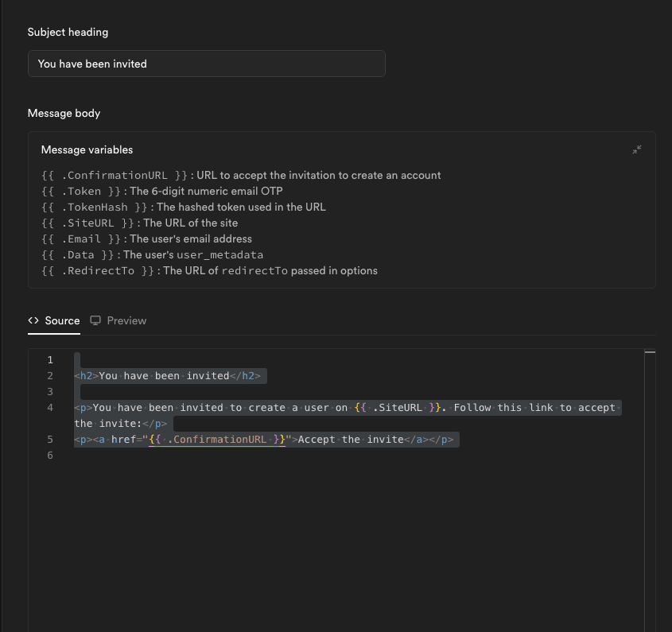Click the Message body label
Viewport: 672px width, 632px height.
(64, 113)
